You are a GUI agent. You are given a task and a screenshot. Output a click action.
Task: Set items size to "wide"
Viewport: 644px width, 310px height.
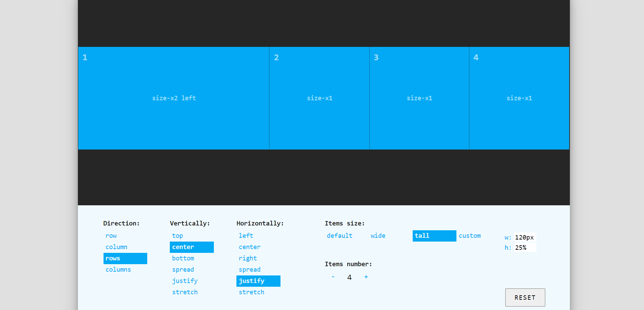pos(378,236)
